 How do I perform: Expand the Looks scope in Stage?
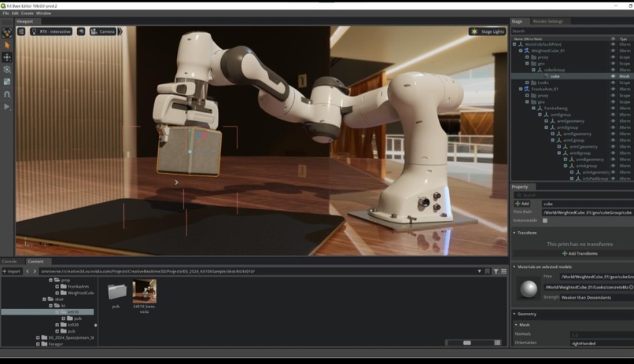tap(527, 83)
